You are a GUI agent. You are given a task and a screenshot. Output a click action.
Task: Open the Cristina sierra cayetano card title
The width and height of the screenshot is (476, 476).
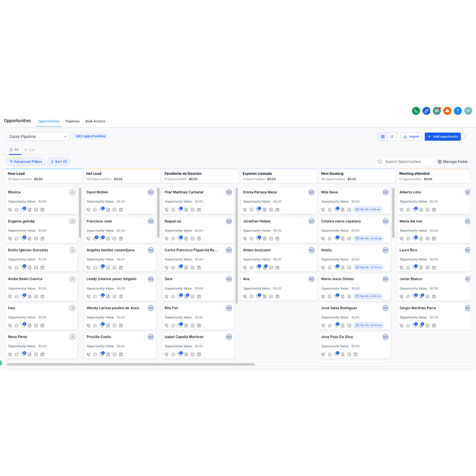coord(341,221)
